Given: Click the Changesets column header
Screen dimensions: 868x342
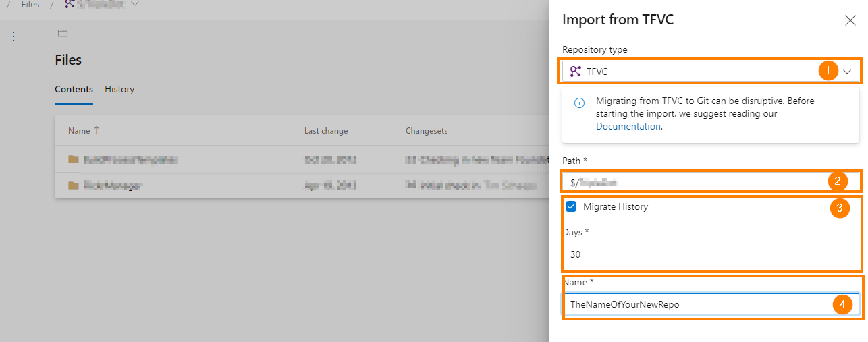Looking at the screenshot, I should point(427,131).
